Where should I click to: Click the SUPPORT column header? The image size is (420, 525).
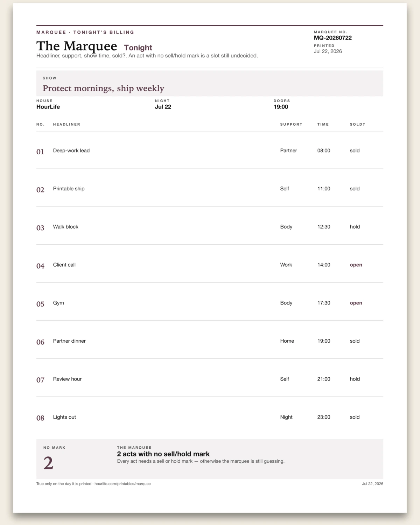pos(291,124)
